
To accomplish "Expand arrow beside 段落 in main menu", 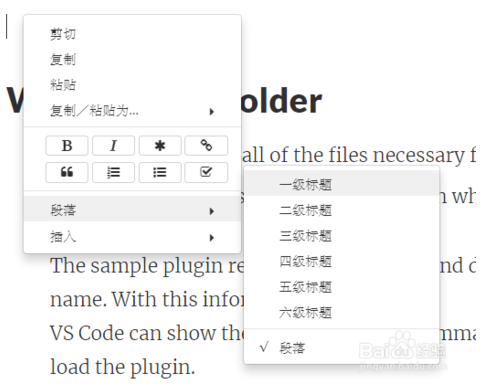I will pos(212,211).
